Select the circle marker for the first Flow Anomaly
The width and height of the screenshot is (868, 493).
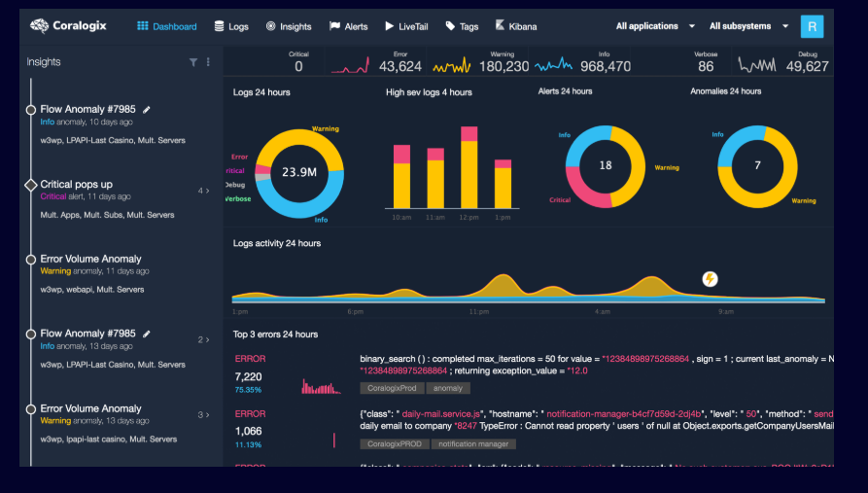click(31, 110)
